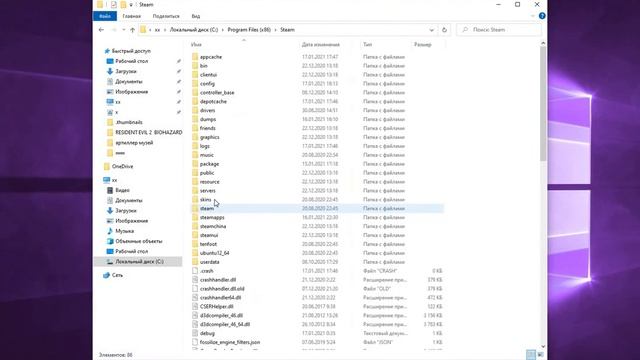This screenshot has width=640, height=360.
Task: Select the depotcache folder icon
Action: (x=195, y=102)
